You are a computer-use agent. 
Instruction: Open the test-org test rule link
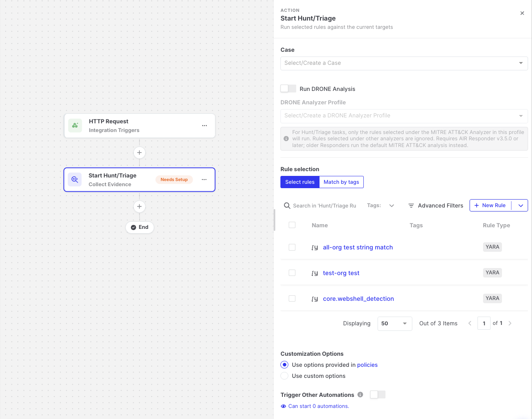[341, 273]
